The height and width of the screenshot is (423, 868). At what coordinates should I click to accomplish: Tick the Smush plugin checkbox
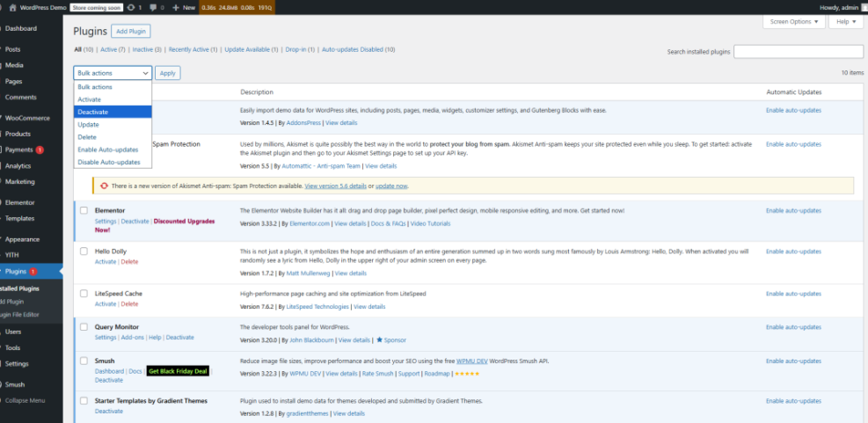point(84,361)
